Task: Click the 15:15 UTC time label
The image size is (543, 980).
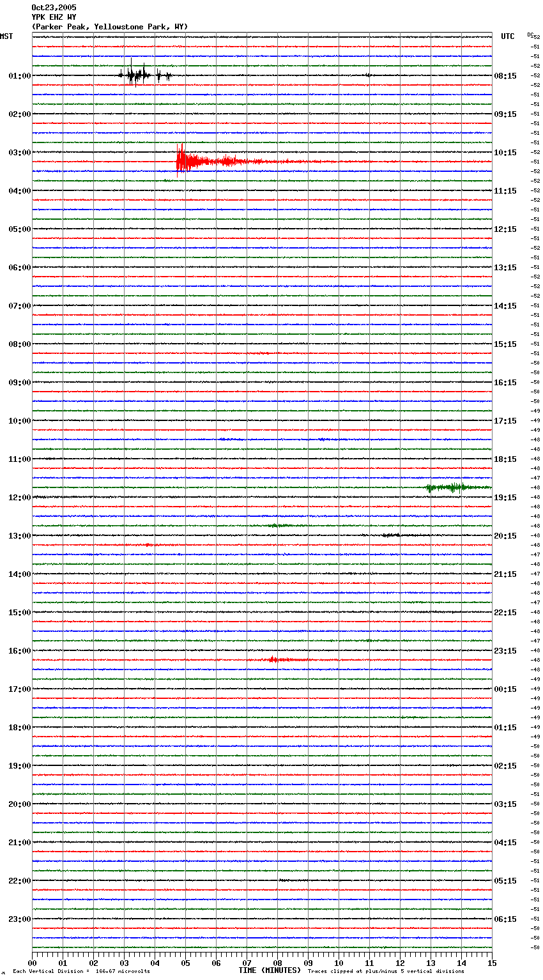Action: pos(505,344)
